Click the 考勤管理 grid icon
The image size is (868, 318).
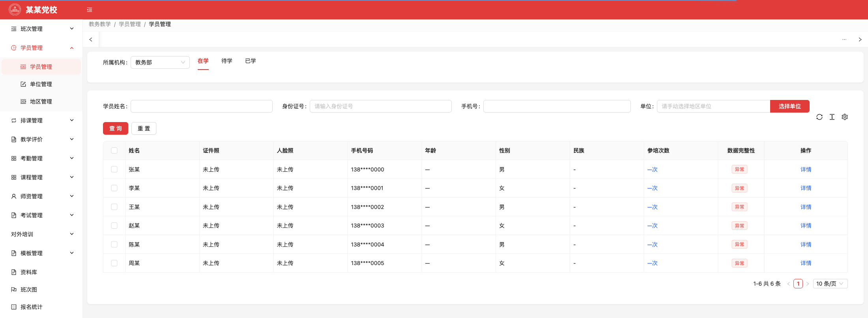(x=14, y=158)
